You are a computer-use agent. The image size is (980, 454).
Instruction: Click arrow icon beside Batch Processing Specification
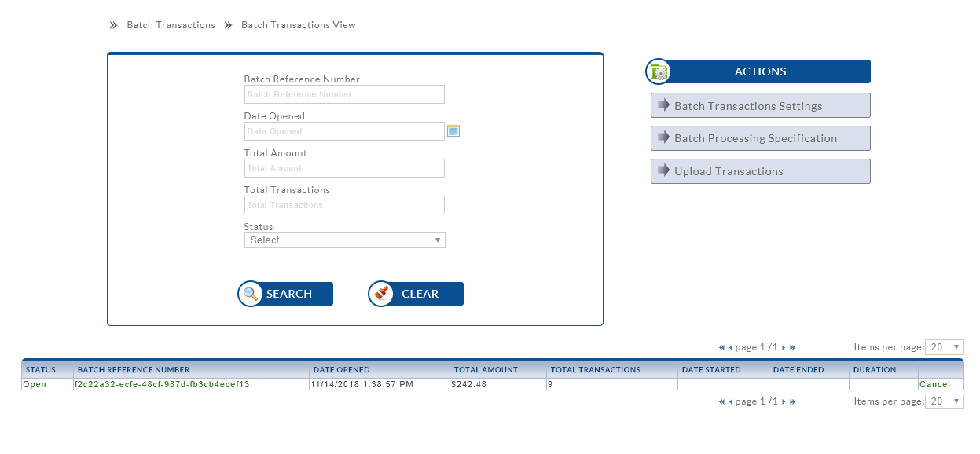(663, 137)
